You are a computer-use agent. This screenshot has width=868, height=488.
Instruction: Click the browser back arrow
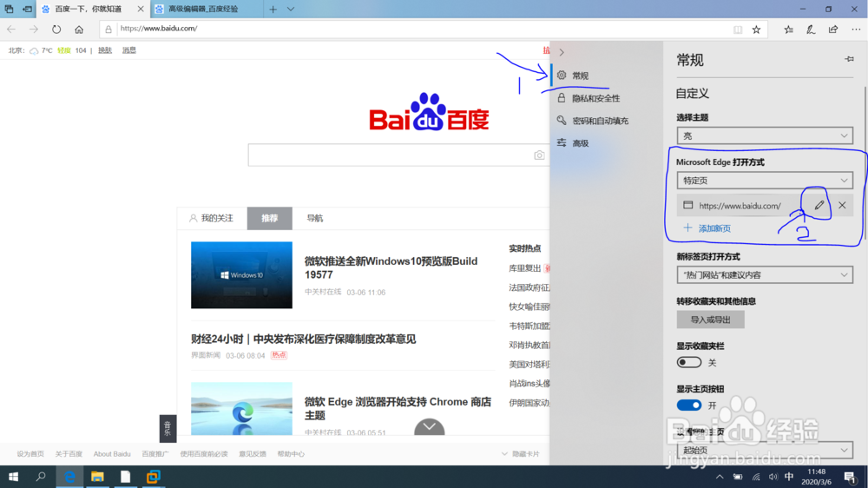(x=11, y=30)
